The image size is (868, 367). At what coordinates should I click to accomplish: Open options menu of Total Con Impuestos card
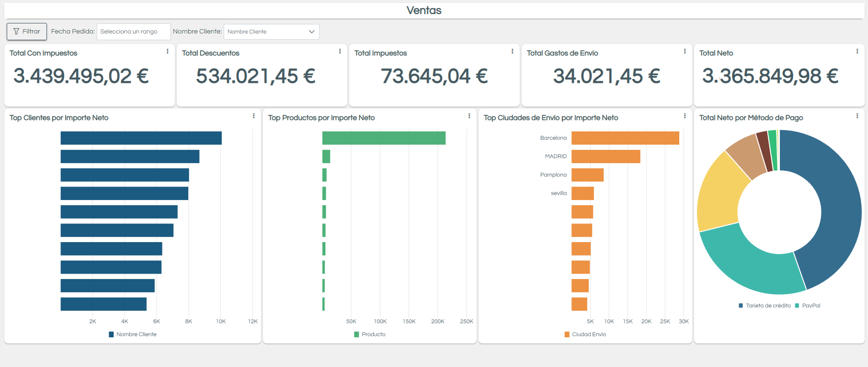(167, 51)
